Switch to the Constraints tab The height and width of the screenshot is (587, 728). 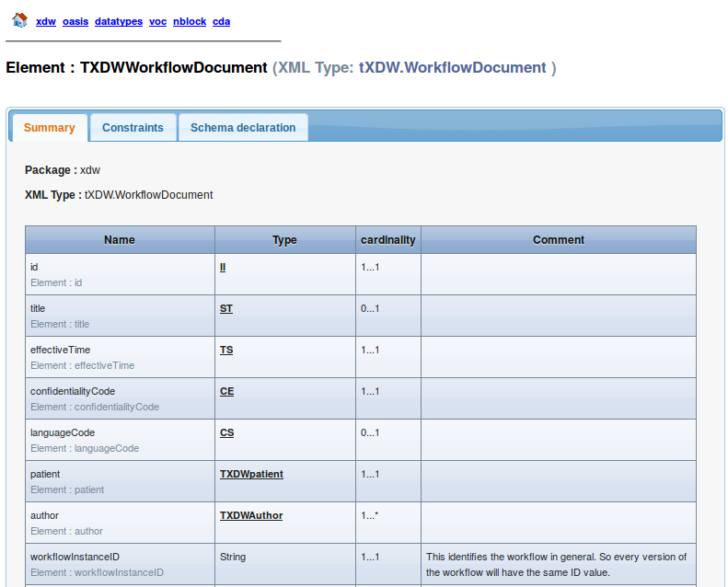(133, 128)
